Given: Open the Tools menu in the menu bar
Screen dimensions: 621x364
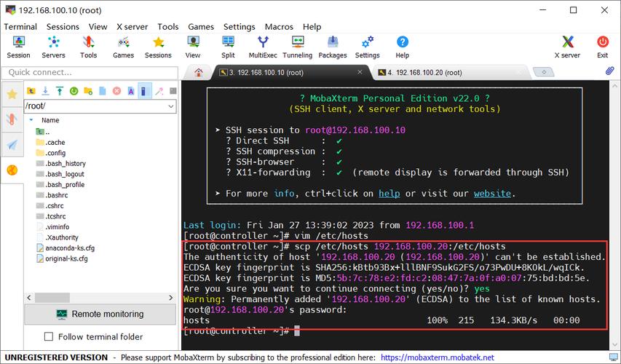Looking at the screenshot, I should pos(167,26).
